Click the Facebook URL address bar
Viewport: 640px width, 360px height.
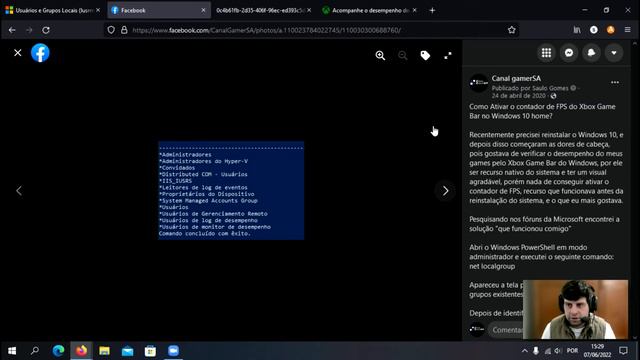266,30
